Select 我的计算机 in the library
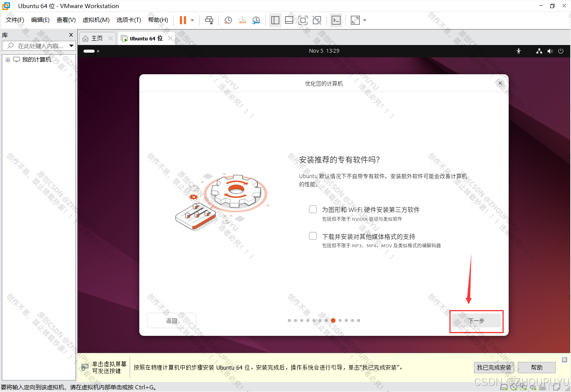The width and height of the screenshot is (571, 392). pyautogui.click(x=37, y=60)
